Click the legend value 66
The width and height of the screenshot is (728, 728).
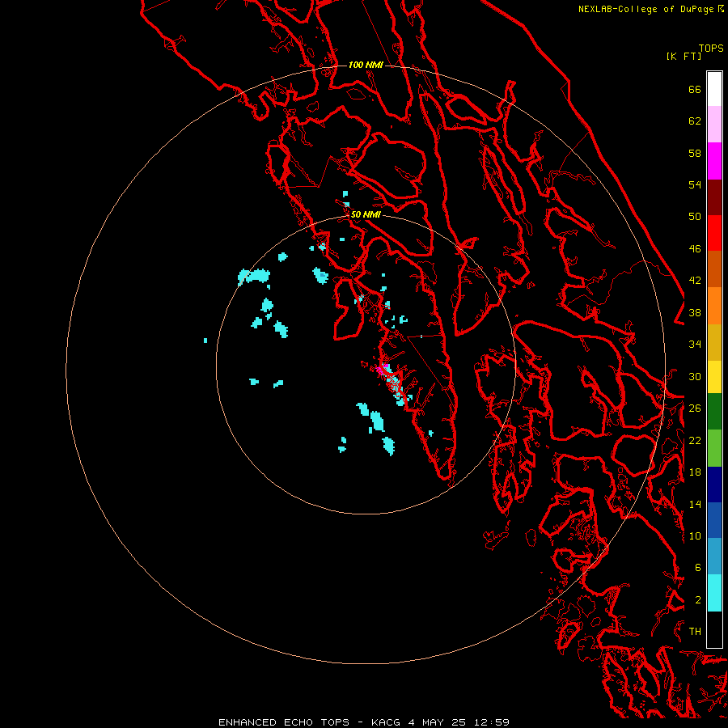point(695,89)
